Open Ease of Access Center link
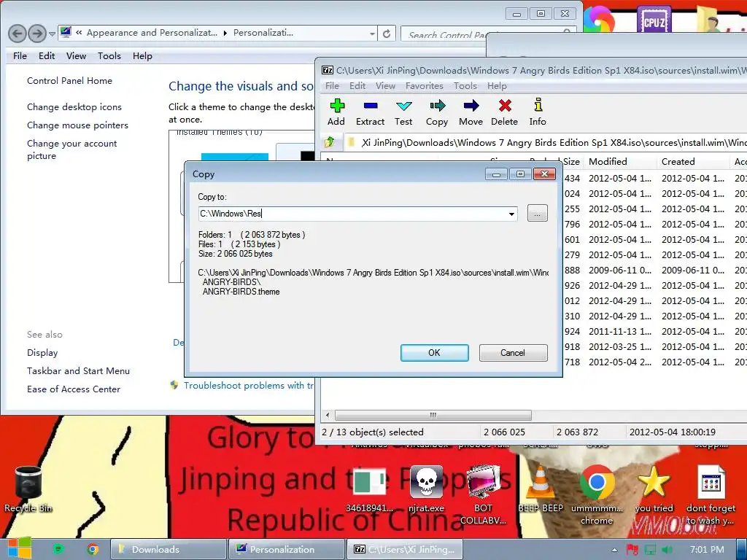 point(74,389)
